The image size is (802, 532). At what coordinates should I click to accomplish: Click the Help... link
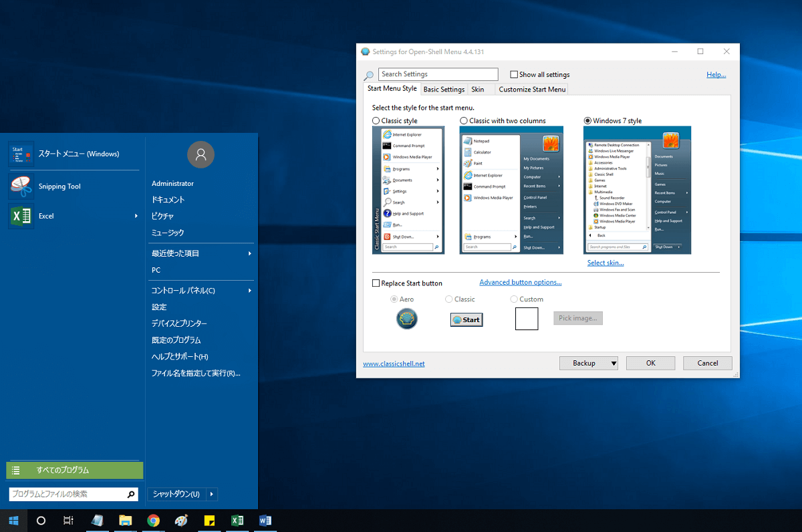[716, 75]
